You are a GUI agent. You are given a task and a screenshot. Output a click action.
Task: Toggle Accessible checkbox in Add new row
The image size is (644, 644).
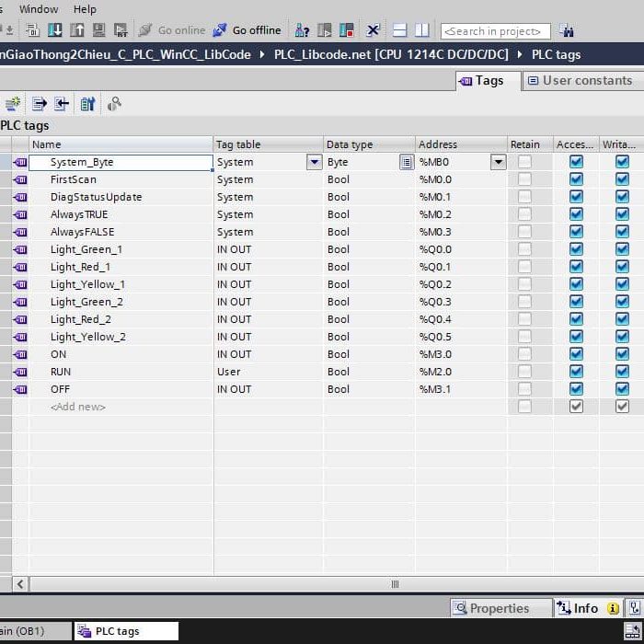[x=576, y=407]
